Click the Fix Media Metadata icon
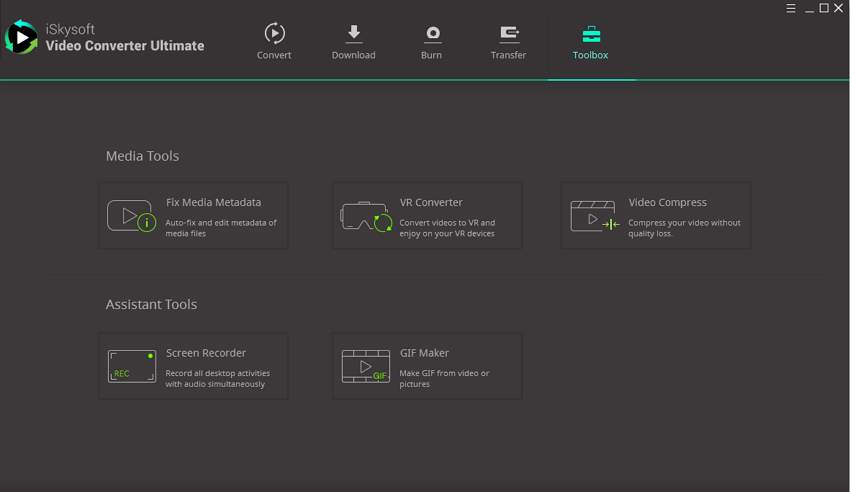Viewport: 850px width, 492px height. click(x=131, y=216)
